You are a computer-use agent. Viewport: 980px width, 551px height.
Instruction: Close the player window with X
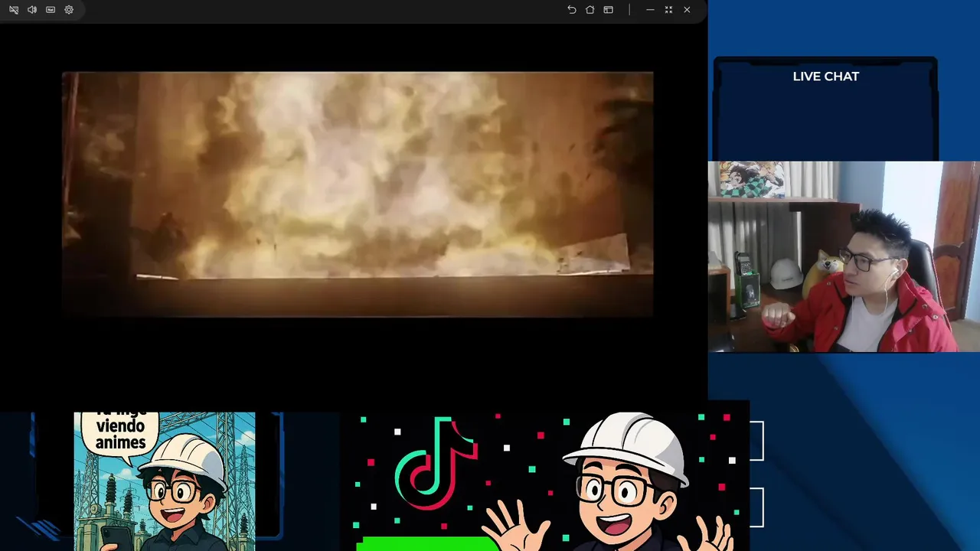tap(687, 10)
